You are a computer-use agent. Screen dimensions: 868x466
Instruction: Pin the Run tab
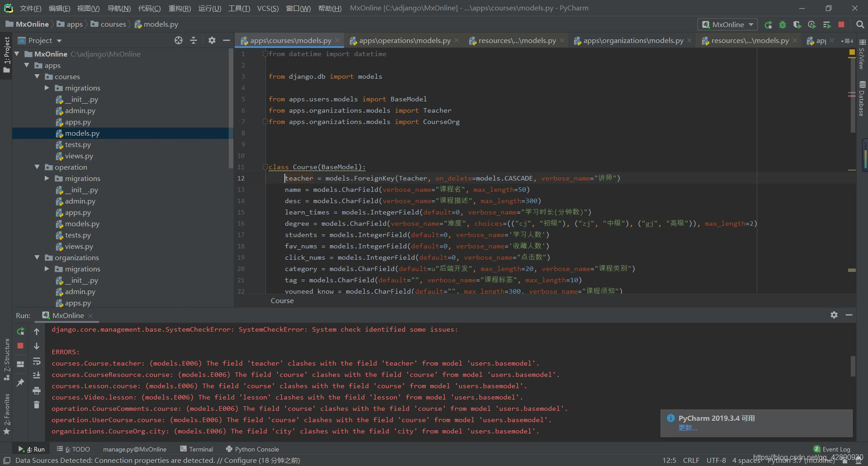20,383
